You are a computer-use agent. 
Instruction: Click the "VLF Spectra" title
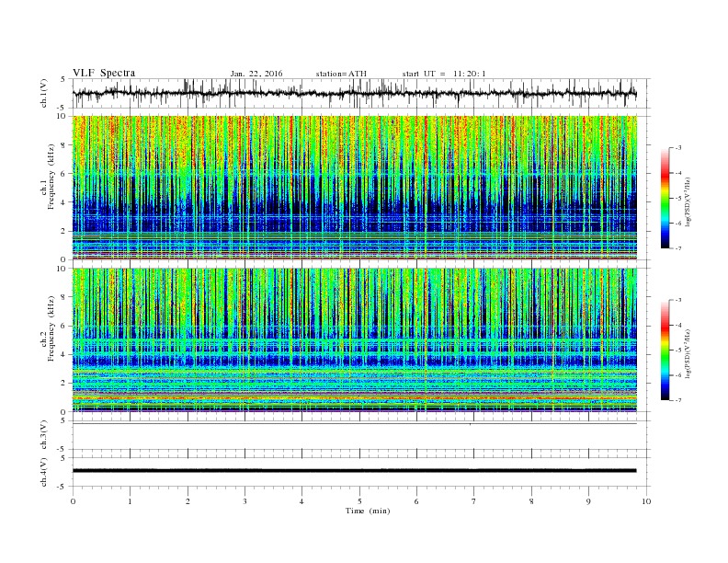104,73
